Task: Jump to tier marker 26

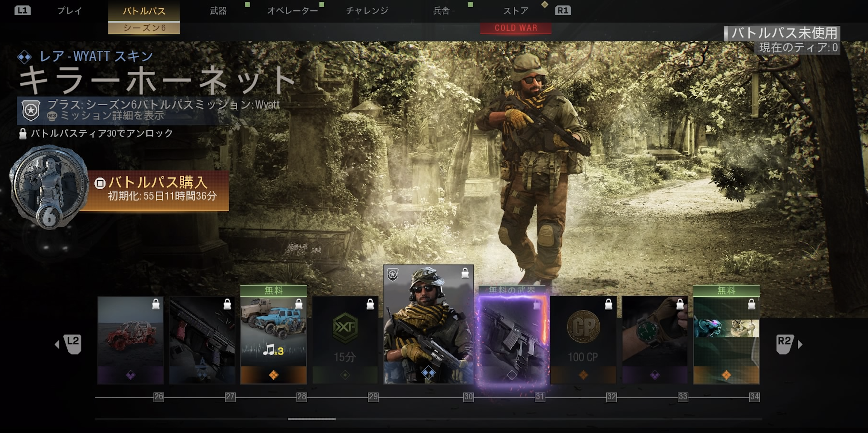Action: pos(159,397)
